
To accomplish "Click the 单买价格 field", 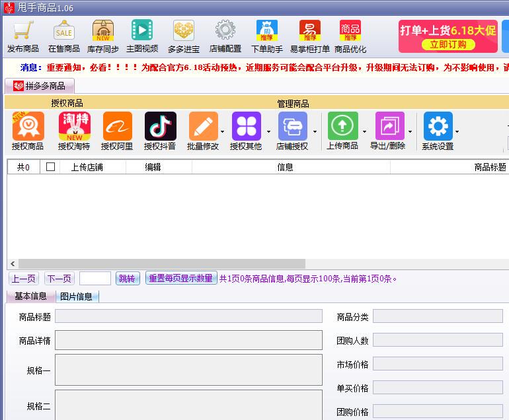I will [x=438, y=388].
